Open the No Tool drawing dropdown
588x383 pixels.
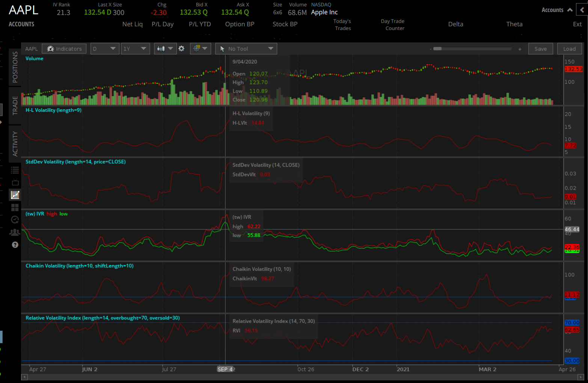246,49
